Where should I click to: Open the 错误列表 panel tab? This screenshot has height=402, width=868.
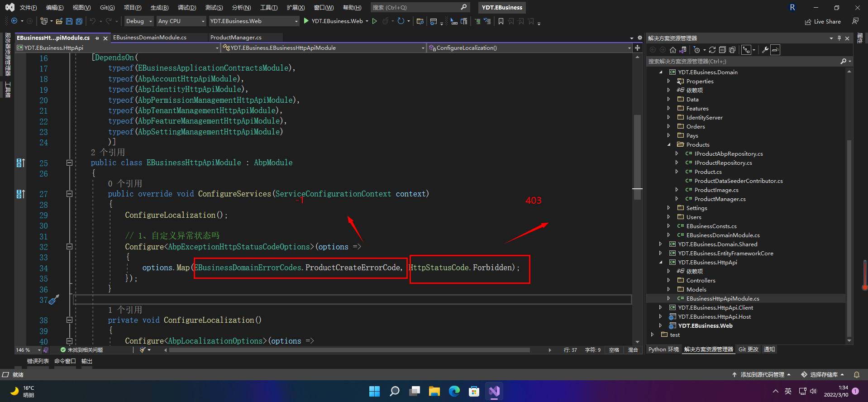[38, 361]
